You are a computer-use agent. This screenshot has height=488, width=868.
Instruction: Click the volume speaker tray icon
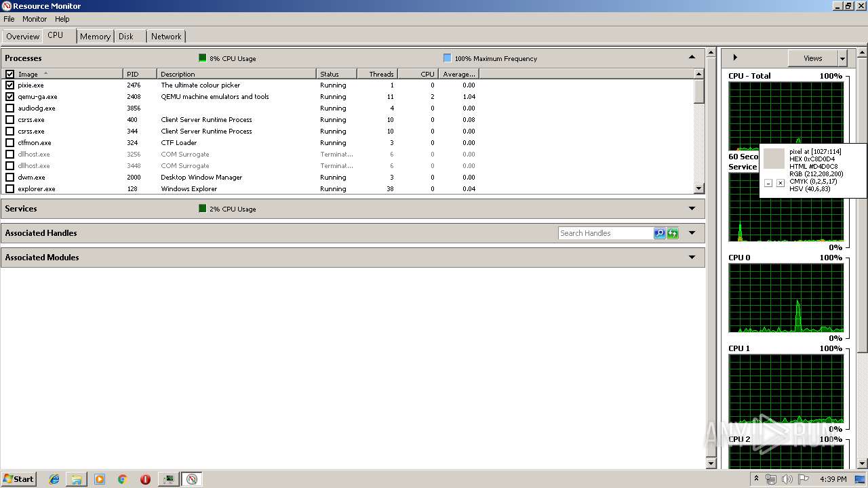click(787, 479)
